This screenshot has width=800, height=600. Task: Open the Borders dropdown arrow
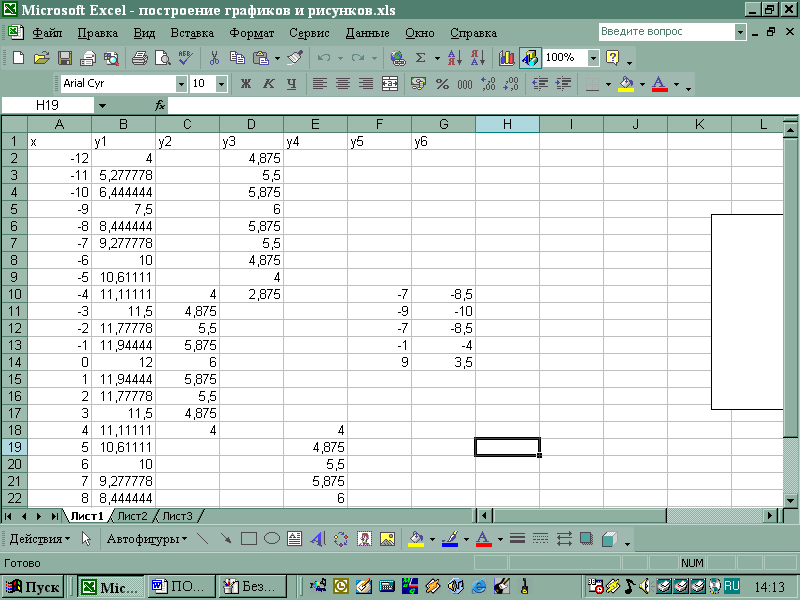click(608, 84)
